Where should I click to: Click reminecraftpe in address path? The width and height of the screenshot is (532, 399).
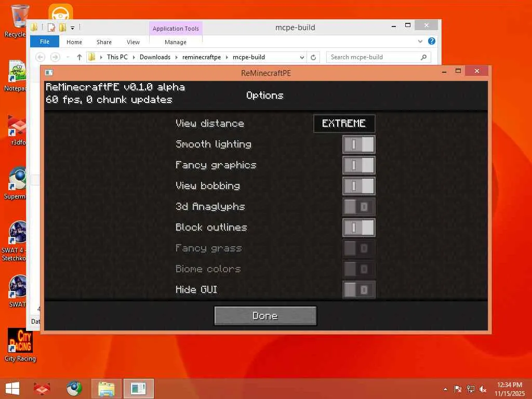(x=202, y=57)
